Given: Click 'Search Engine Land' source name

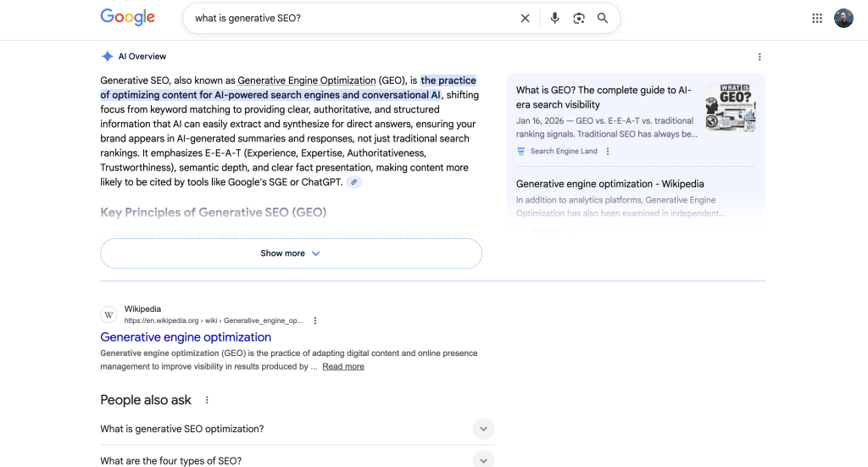Looking at the screenshot, I should point(564,151).
